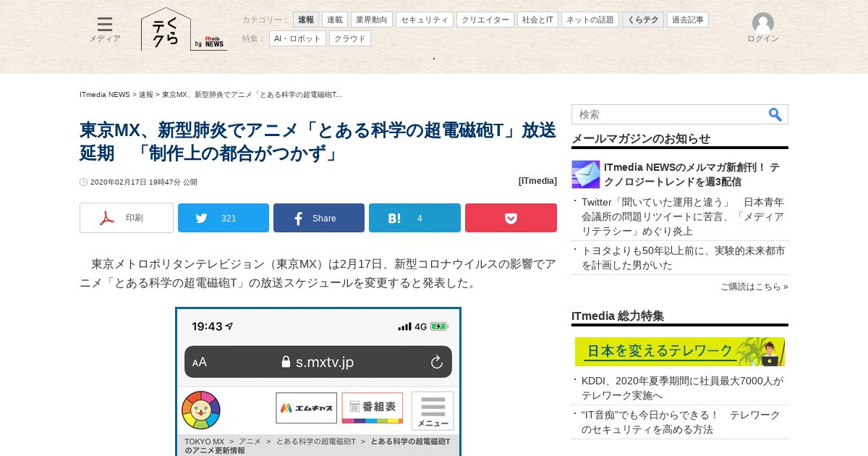Print article with the 印刷 button
Viewport: 868px width, 456px height.
pyautogui.click(x=127, y=218)
